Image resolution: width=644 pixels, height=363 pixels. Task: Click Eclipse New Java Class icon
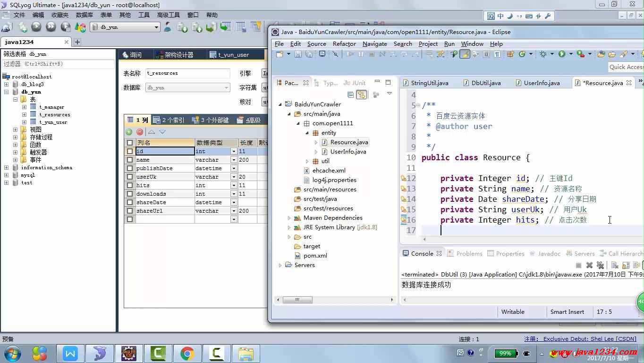pos(522,54)
